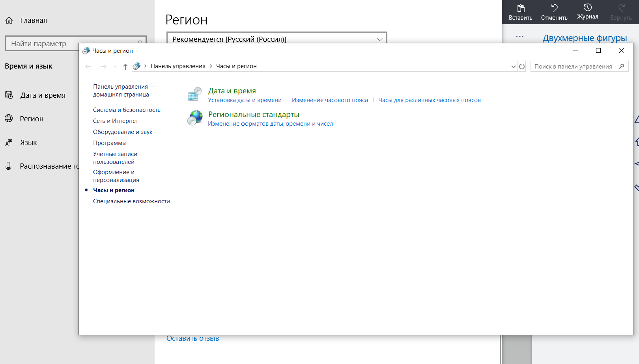Select Система и безопасность in sidebar
Image resolution: width=639 pixels, height=364 pixels.
coord(127,110)
